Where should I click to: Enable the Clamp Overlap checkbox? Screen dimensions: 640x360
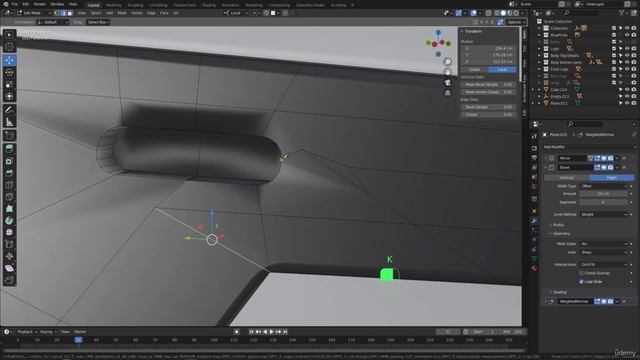(x=581, y=273)
